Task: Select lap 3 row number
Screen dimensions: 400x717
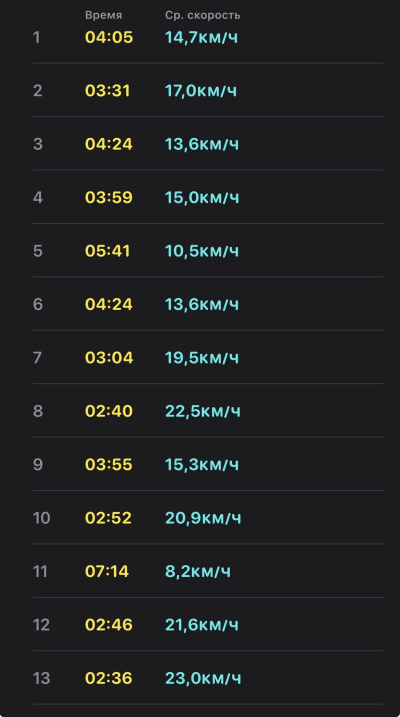Action: click(37, 144)
